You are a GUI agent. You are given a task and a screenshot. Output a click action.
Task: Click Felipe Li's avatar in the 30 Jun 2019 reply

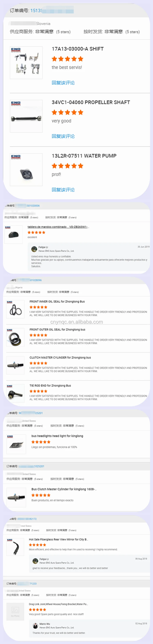pyautogui.click(x=34, y=249)
